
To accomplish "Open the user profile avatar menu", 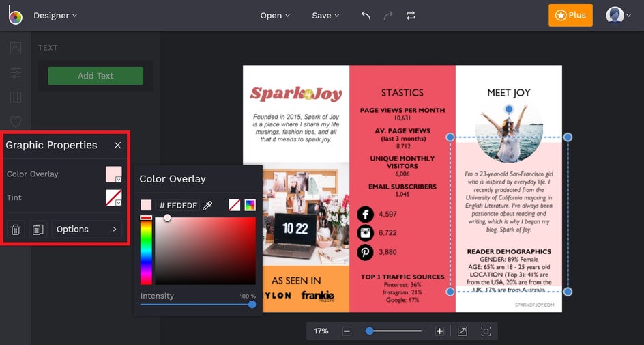I will coord(618,15).
